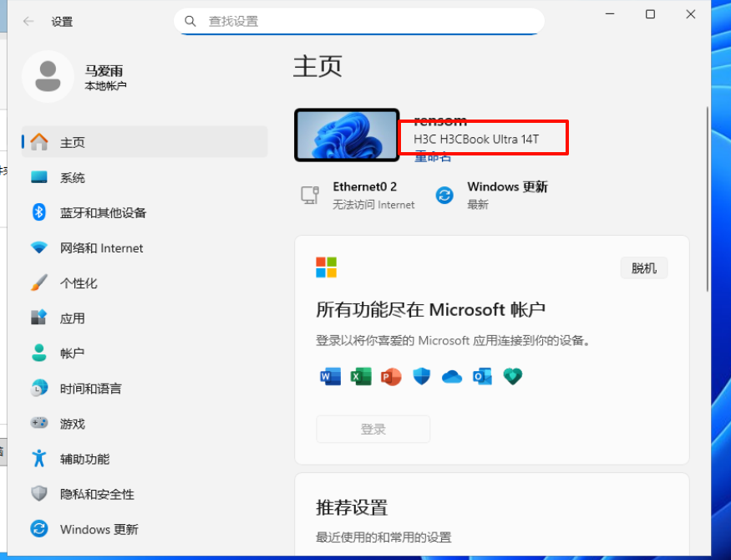
Task: Open the 马爱雨 user avatar
Action: pyautogui.click(x=48, y=76)
